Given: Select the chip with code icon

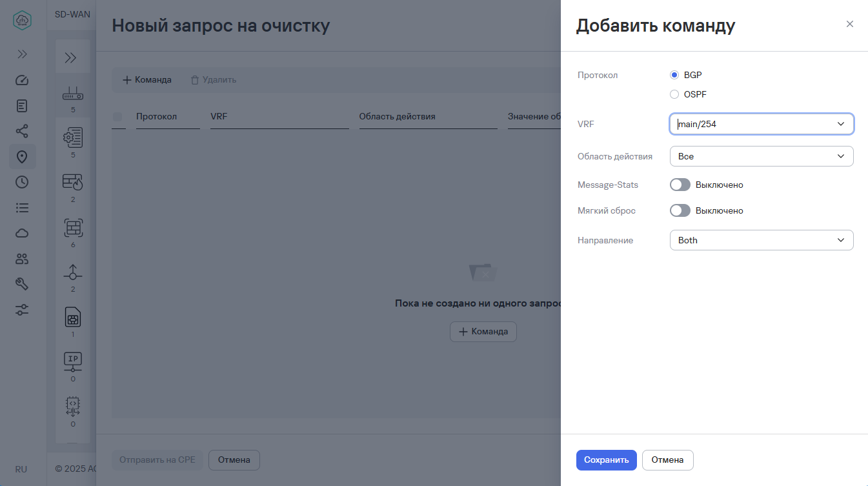Looking at the screenshot, I should click(x=73, y=407).
